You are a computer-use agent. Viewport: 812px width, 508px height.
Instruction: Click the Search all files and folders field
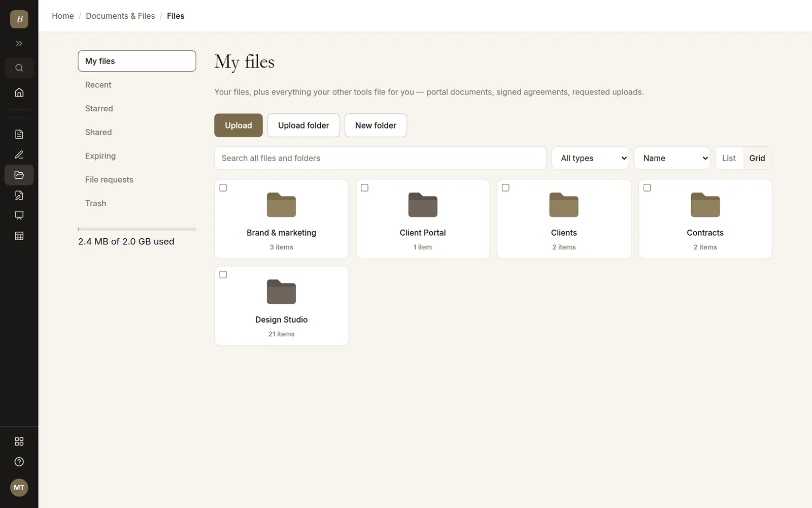click(x=381, y=158)
